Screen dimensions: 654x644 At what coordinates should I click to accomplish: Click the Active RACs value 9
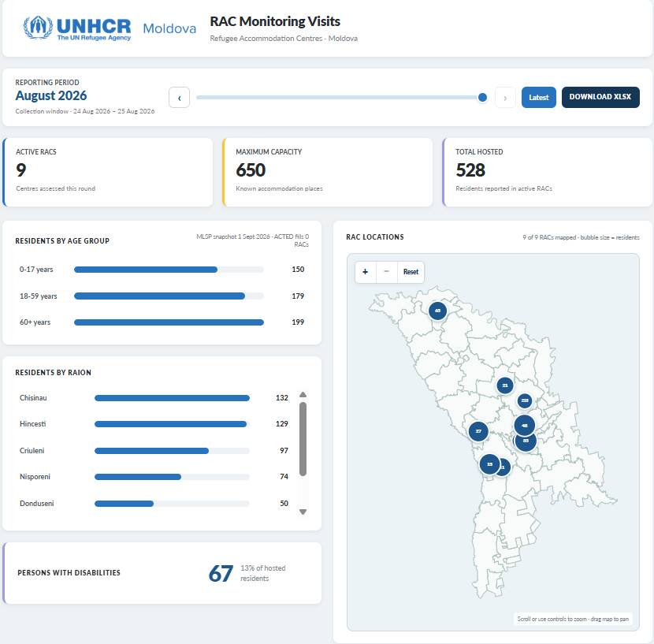coord(21,170)
